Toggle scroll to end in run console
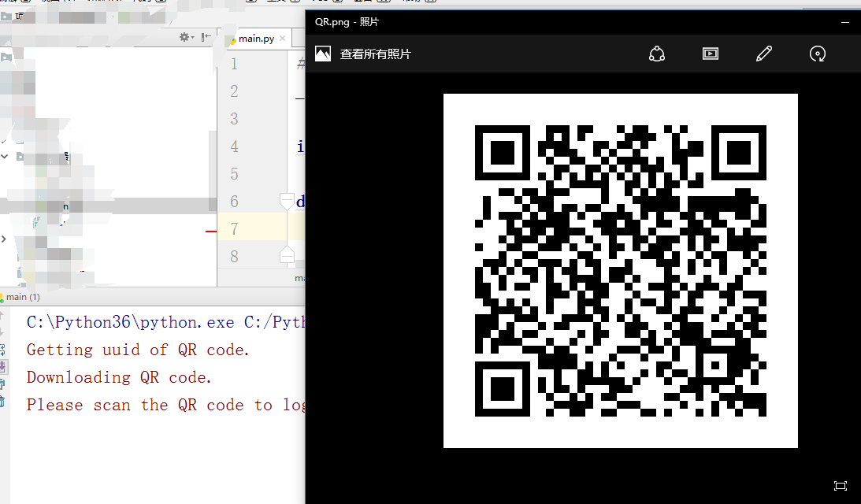Viewport: 861px width, 504px height. pos(2,367)
